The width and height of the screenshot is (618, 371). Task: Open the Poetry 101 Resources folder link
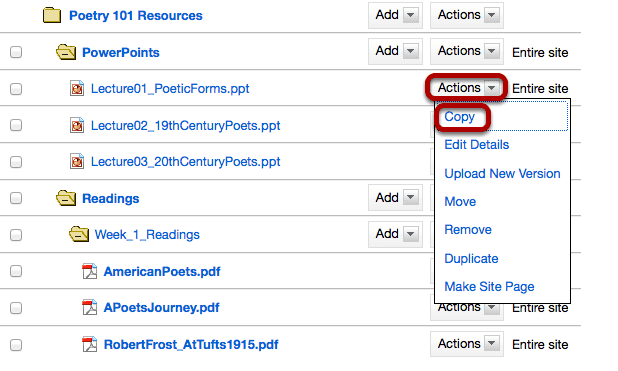[x=136, y=15]
